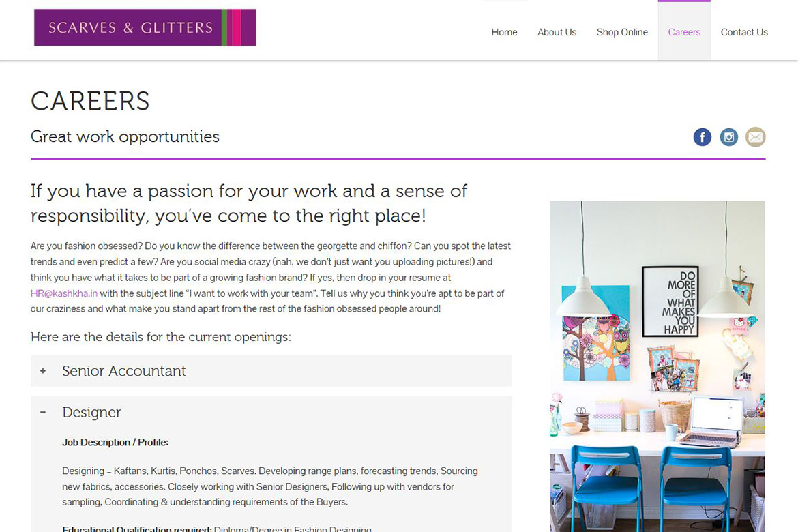The image size is (798, 532).
Task: Collapse the Designer minus icon
Action: (43, 412)
